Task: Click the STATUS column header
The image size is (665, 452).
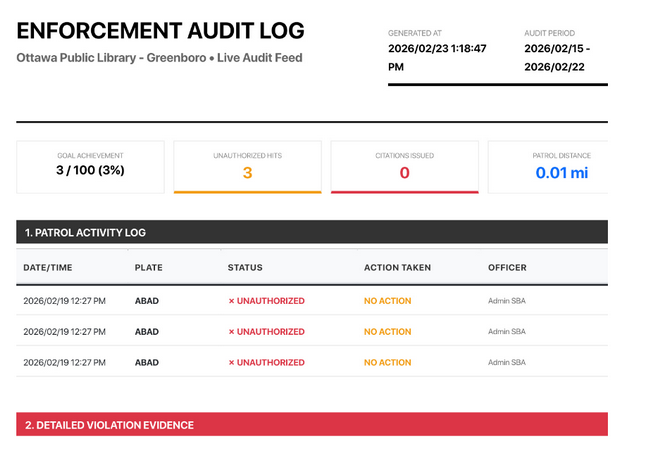Action: coord(247,268)
